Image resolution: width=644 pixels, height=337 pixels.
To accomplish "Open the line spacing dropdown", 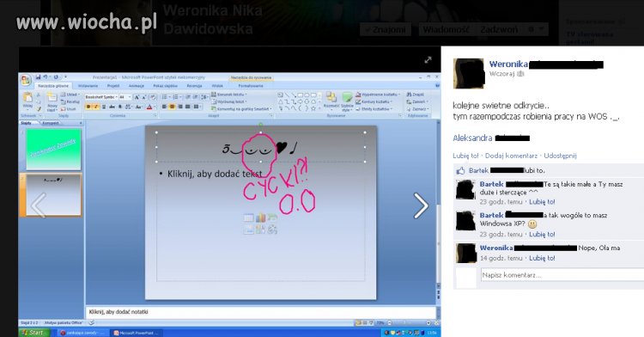I will pyautogui.click(x=204, y=97).
